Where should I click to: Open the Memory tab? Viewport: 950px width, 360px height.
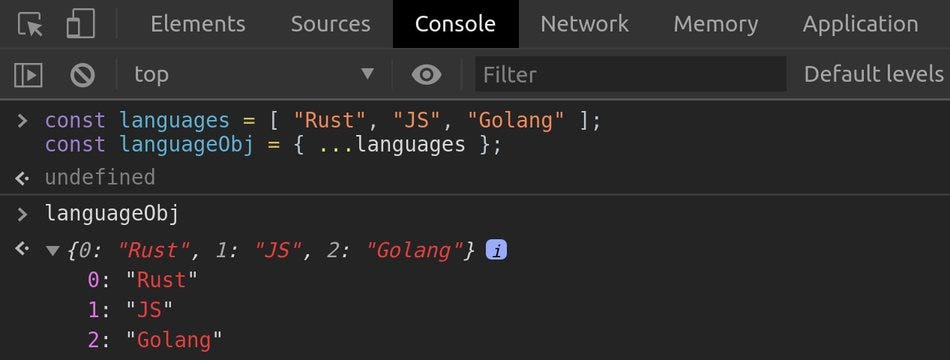(716, 24)
